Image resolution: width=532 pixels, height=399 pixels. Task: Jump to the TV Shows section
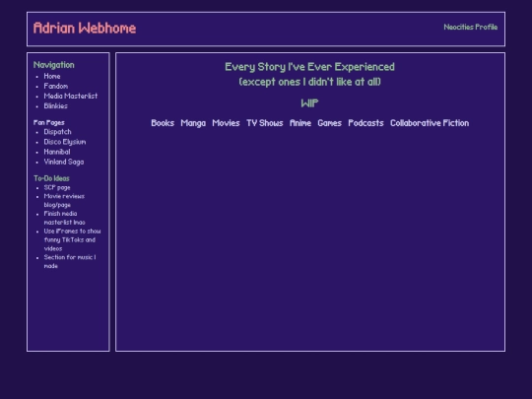pyautogui.click(x=265, y=123)
